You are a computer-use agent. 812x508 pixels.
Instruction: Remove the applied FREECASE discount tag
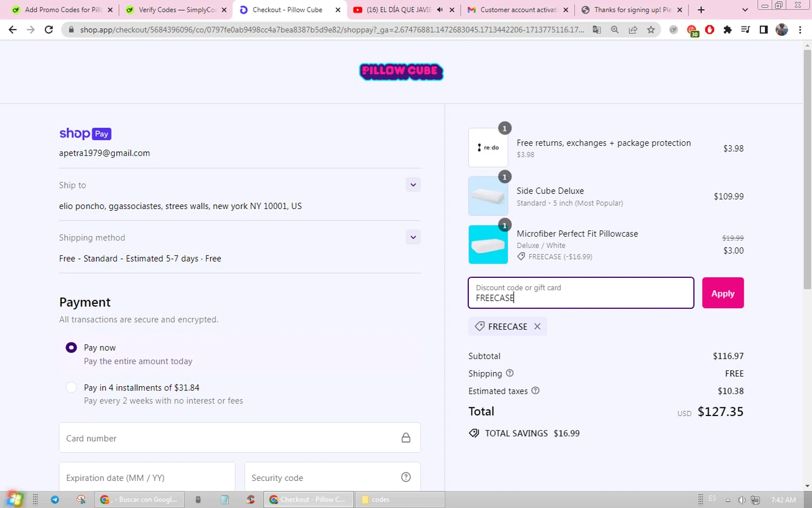[x=537, y=327]
